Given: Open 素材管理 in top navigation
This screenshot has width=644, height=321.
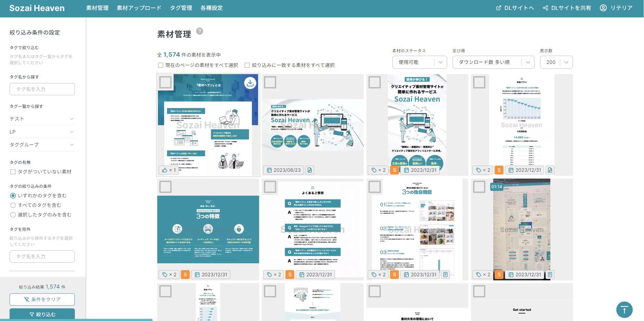Looking at the screenshot, I should pyautogui.click(x=97, y=8).
